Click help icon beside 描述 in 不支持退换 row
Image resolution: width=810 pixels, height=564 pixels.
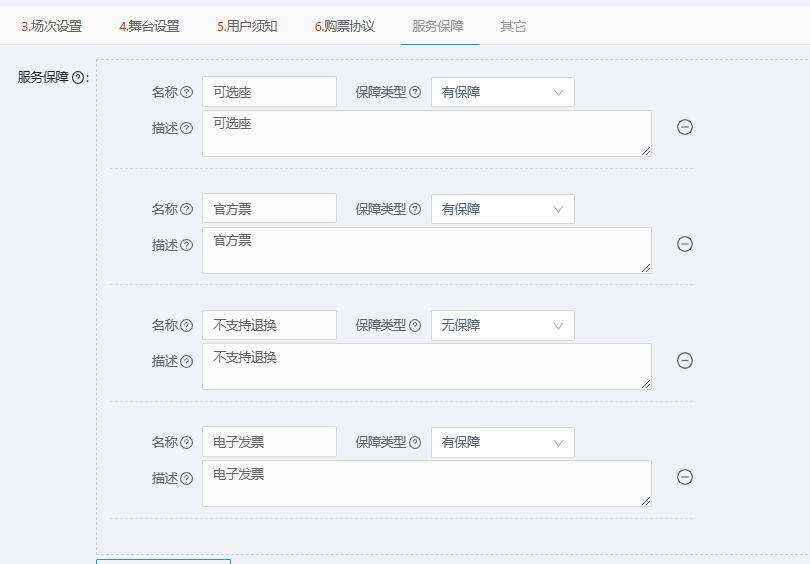coord(186,362)
